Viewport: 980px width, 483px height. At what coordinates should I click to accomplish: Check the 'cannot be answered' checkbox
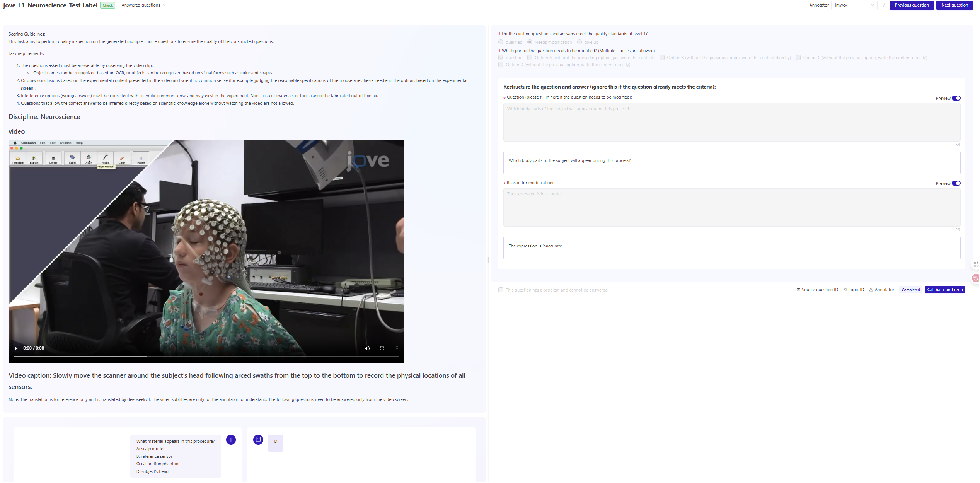(x=501, y=290)
